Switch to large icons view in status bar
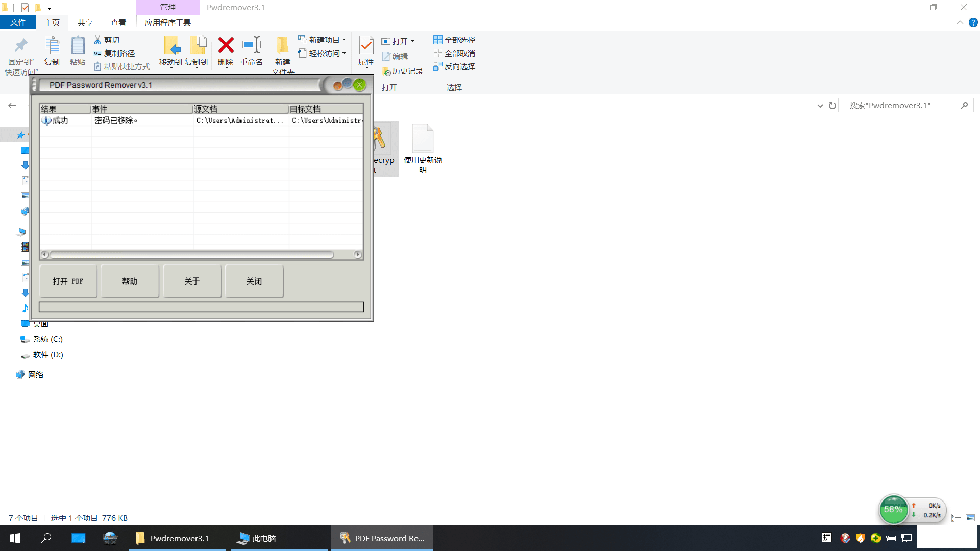 pos(970,518)
